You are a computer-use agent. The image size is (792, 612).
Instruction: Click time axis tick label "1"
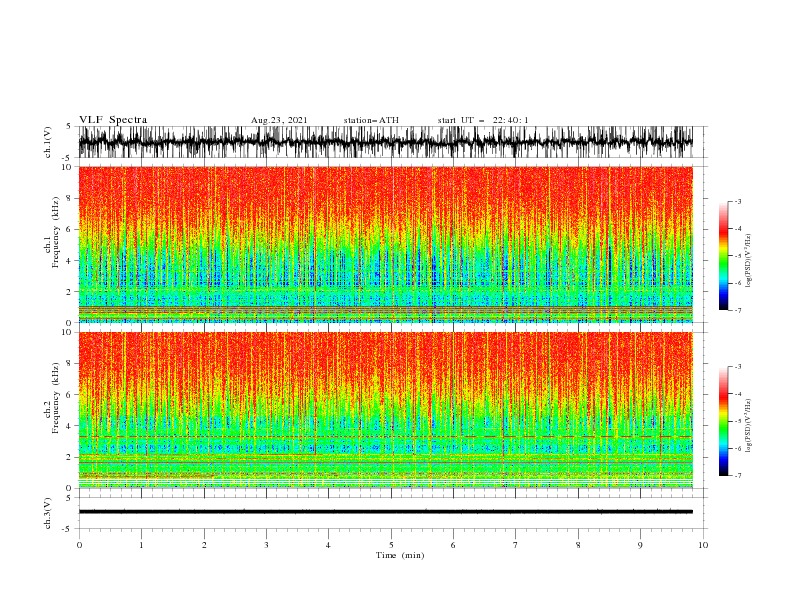[141, 545]
